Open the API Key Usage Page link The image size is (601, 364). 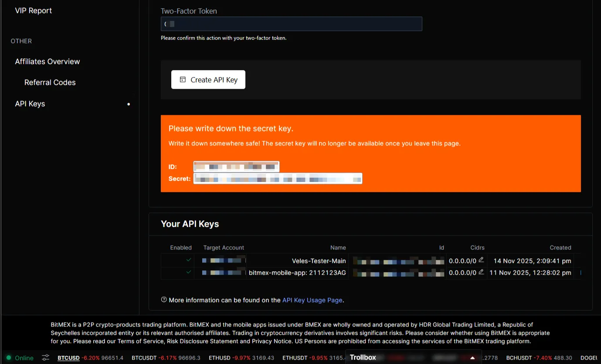click(312, 300)
